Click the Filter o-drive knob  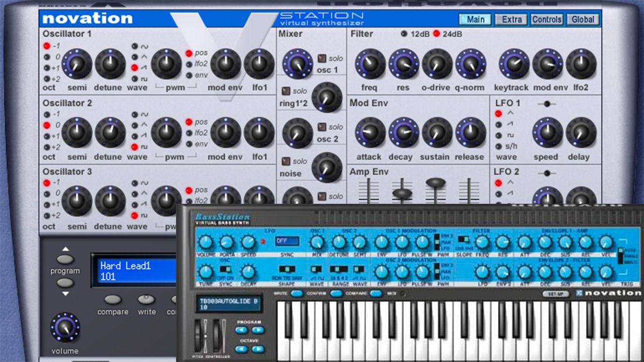coord(437,64)
